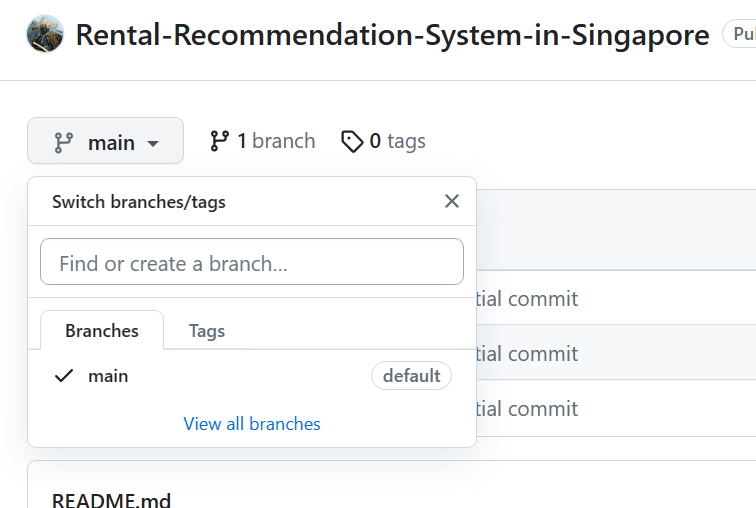Switch to the Tags tab

207,331
